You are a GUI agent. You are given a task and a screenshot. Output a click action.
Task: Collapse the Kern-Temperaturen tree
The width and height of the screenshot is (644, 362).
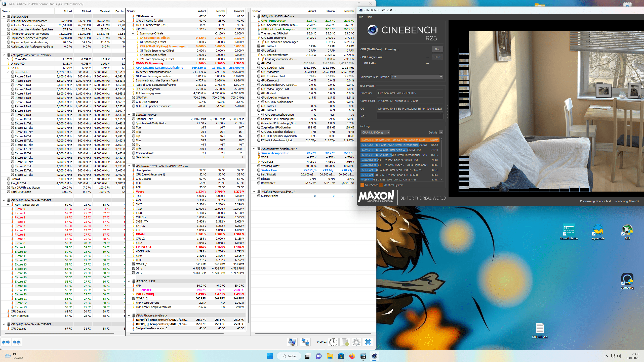pos(8,205)
